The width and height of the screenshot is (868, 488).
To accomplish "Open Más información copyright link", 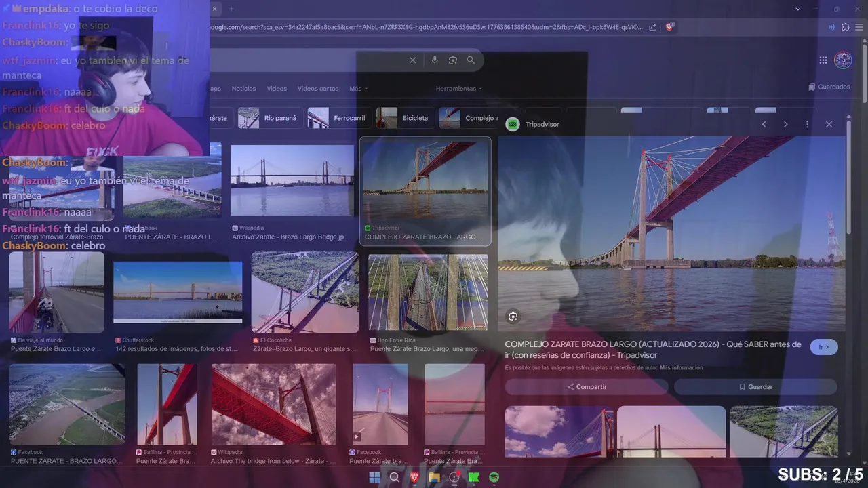I will [x=681, y=368].
